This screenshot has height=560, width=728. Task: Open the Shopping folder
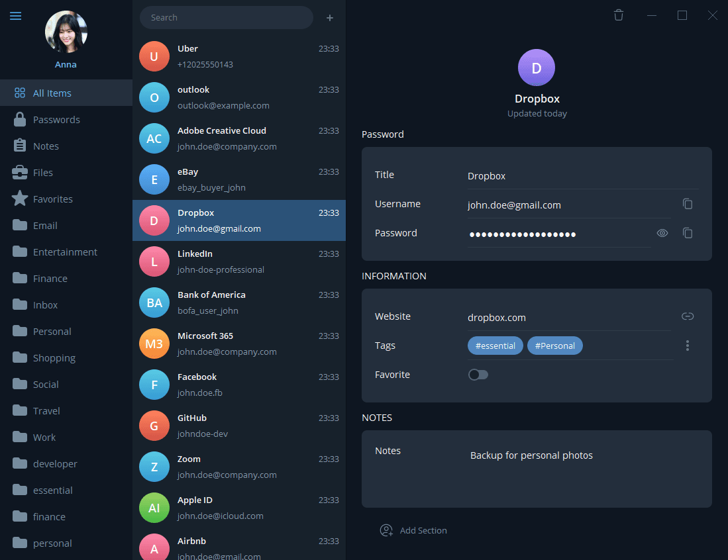[66, 357]
